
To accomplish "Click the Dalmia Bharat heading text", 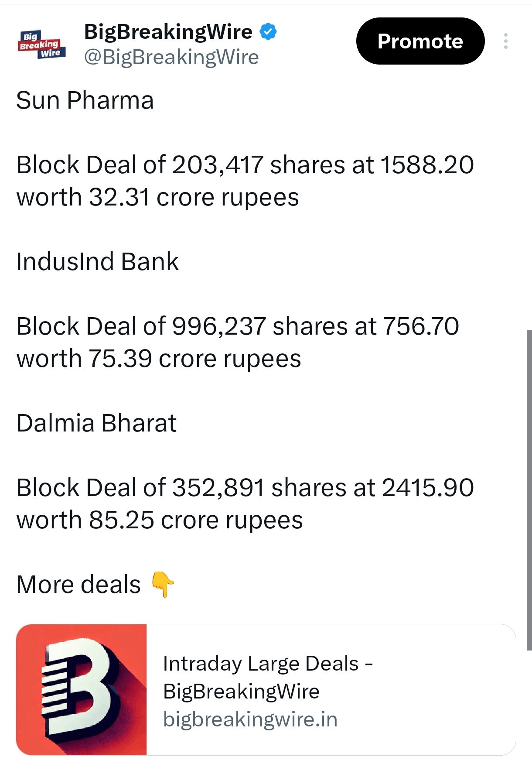I will 96,423.
